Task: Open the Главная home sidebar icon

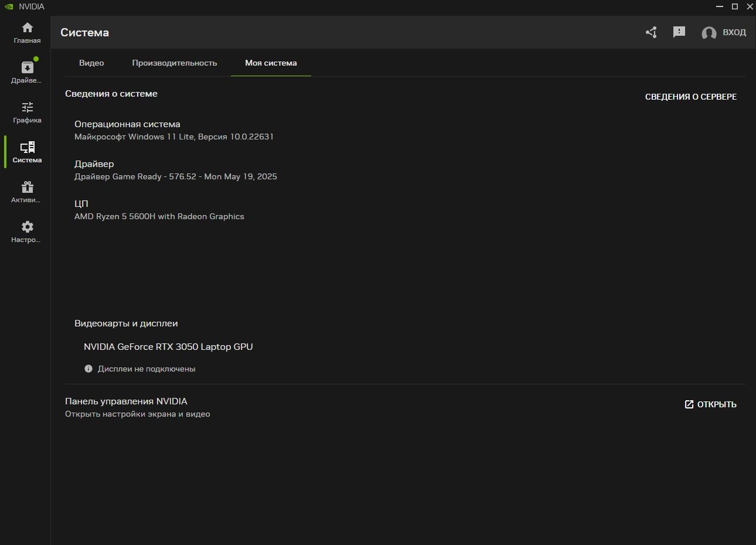Action: point(27,33)
